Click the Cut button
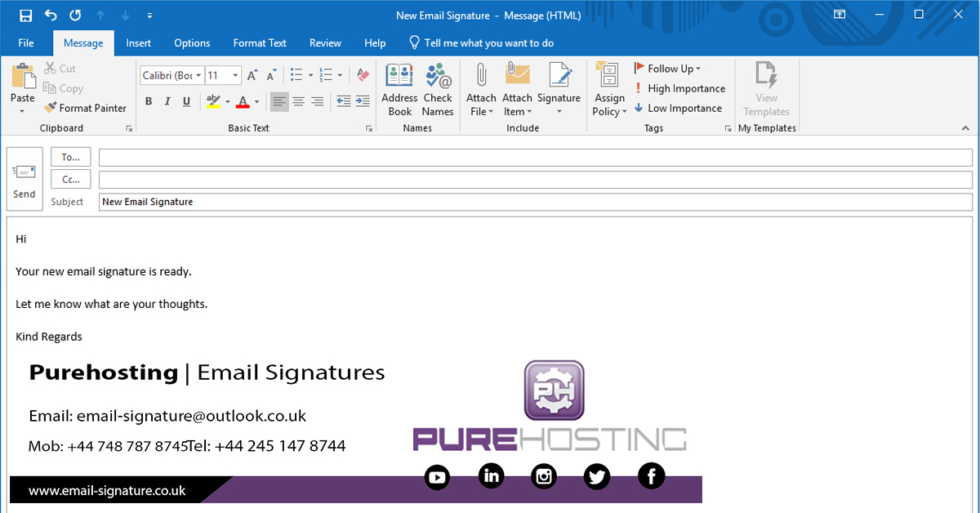The width and height of the screenshot is (980, 513). click(x=60, y=69)
